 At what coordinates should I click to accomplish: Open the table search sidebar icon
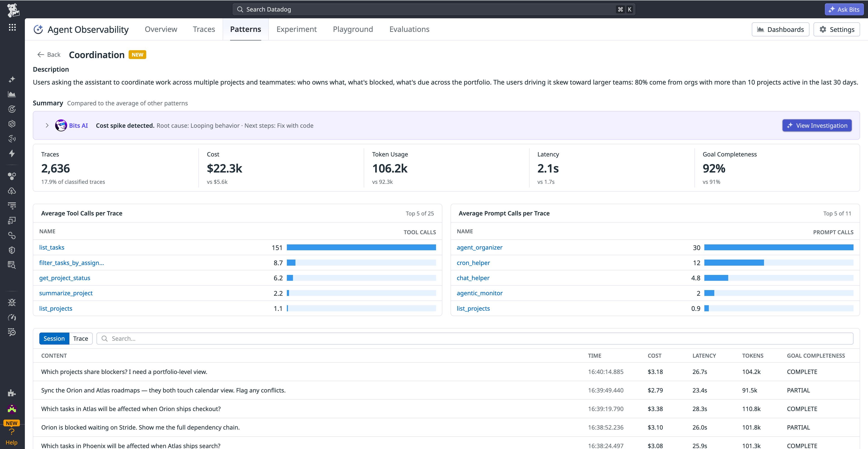click(12, 265)
